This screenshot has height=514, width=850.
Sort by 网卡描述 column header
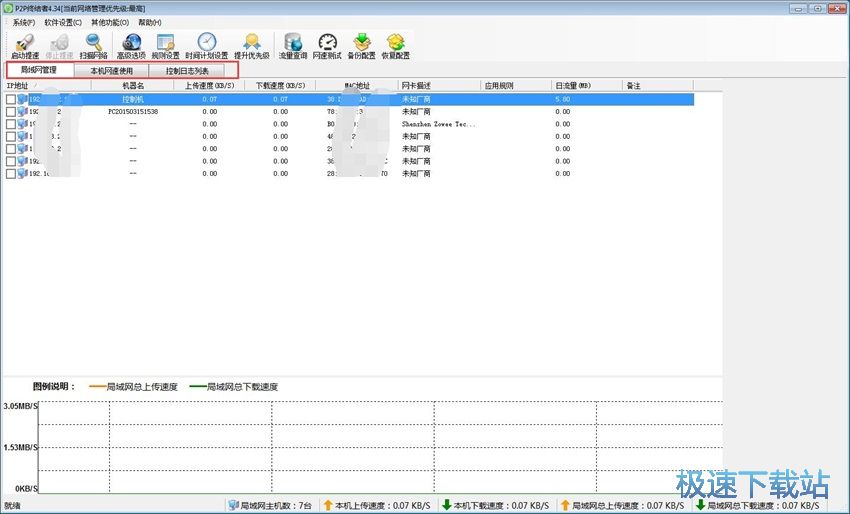[x=440, y=86]
